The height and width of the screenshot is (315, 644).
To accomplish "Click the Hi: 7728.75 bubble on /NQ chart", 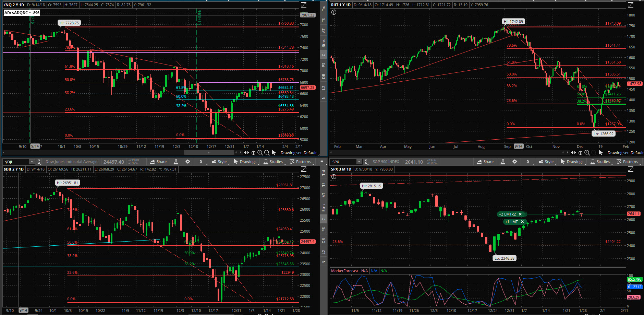I will pos(69,23).
